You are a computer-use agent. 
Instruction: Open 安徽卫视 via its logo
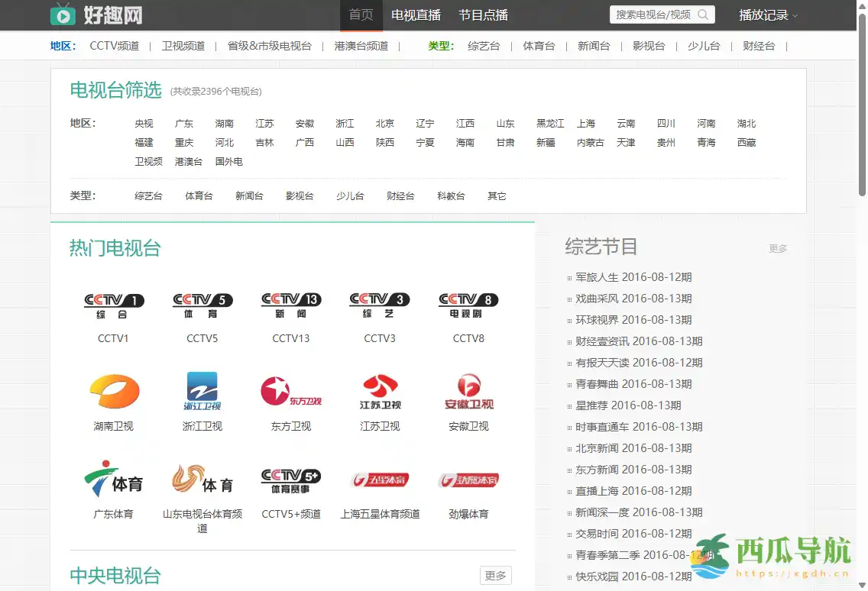click(x=468, y=391)
